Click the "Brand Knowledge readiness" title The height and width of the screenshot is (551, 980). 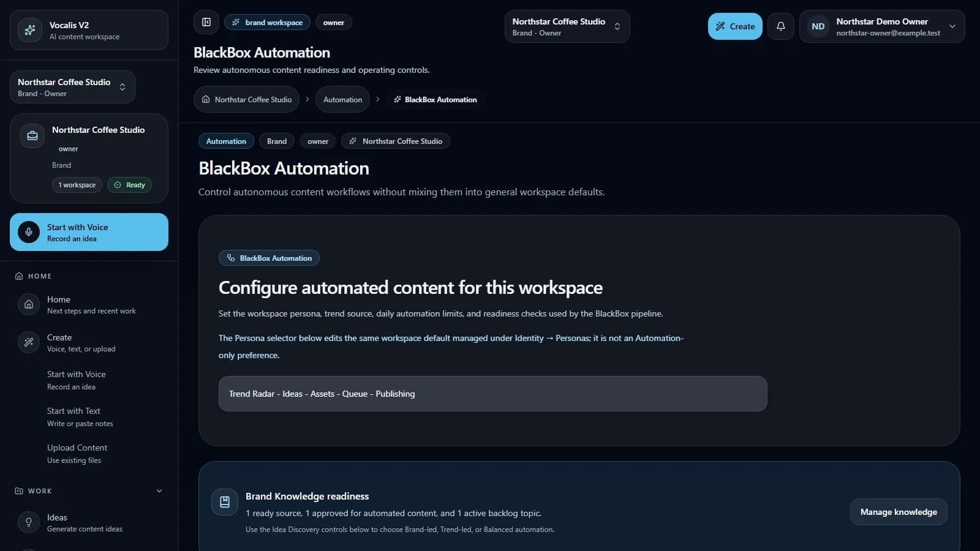(x=307, y=496)
